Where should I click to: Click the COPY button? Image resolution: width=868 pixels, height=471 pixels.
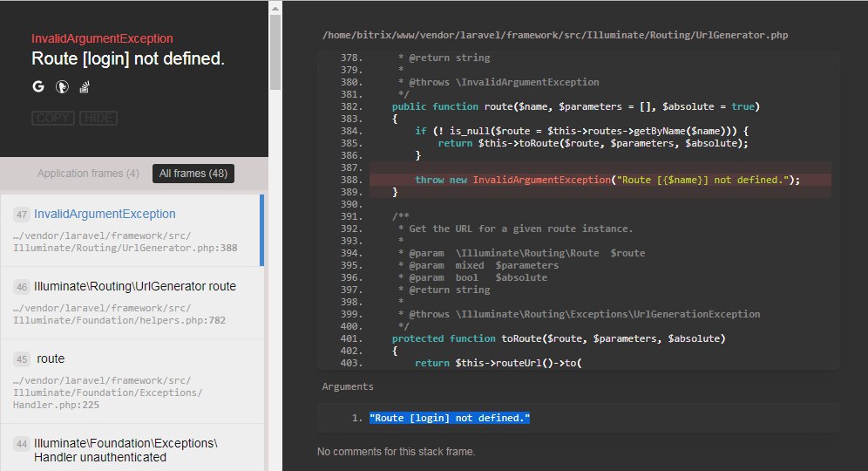(x=53, y=118)
